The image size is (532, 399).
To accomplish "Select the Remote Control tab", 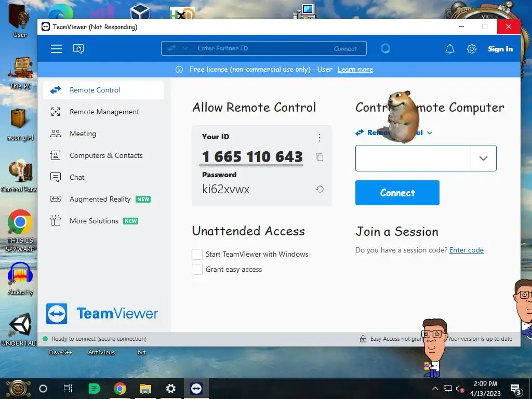I will coord(103,90).
